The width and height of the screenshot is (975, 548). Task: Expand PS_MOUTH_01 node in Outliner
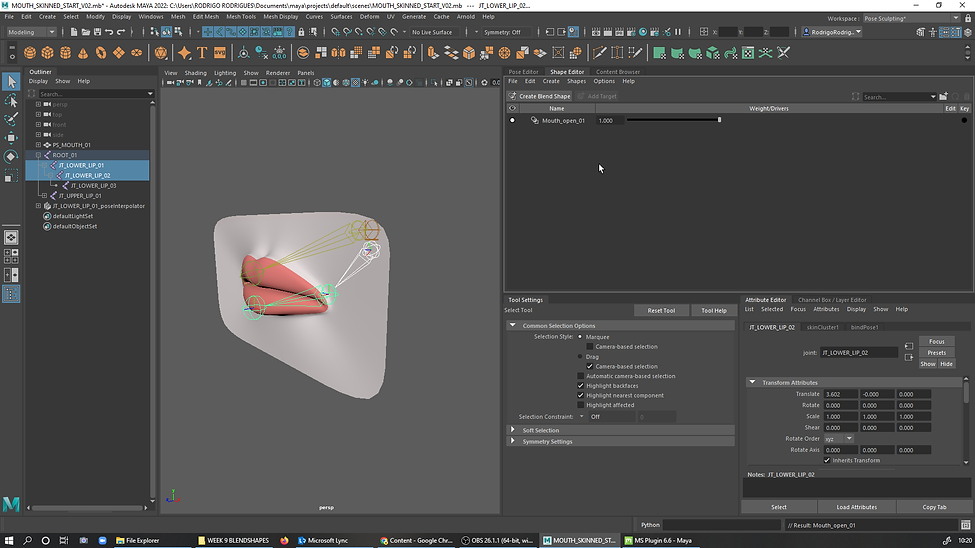[39, 145]
